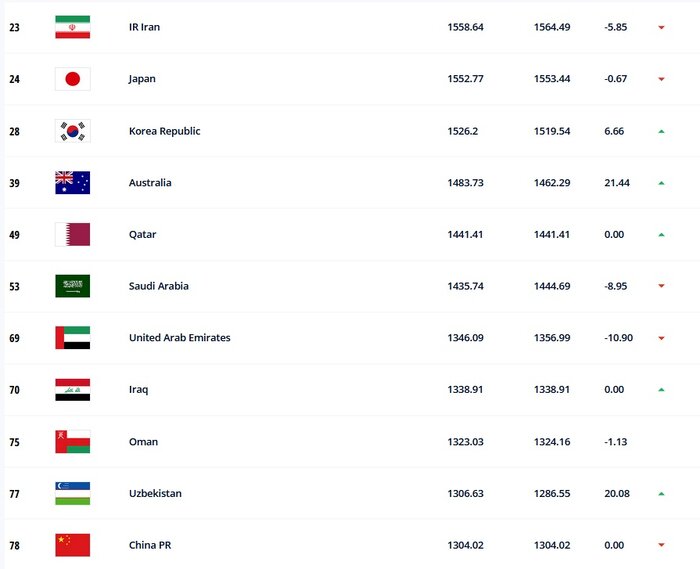This screenshot has width=700, height=569.
Task: Open the Japan team link
Action: [142, 79]
